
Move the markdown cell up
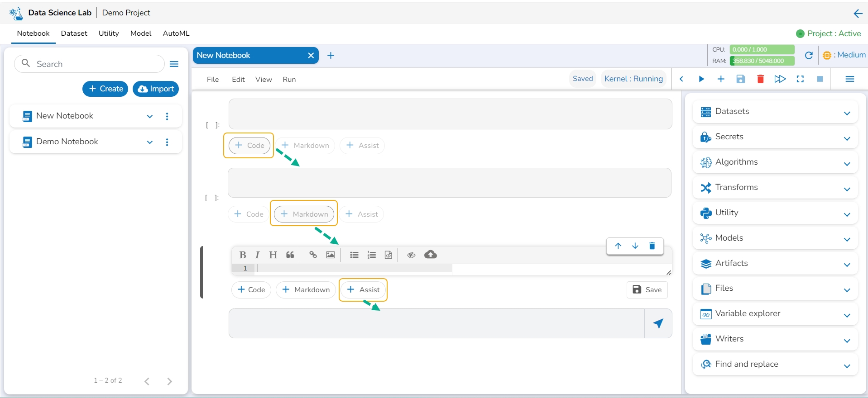pyautogui.click(x=618, y=246)
